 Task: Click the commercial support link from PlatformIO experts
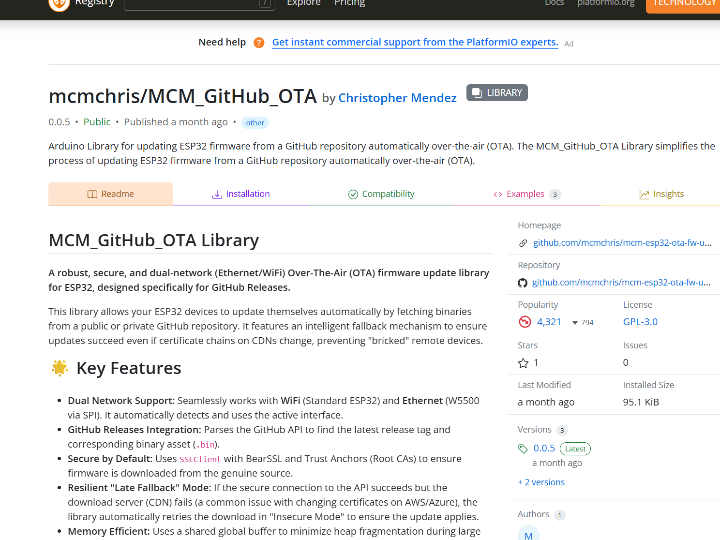click(414, 43)
